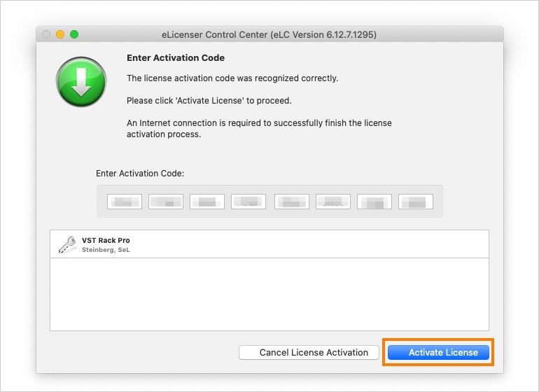539x392 pixels.
Task: Select the seventh activation code field
Action: 374,202
